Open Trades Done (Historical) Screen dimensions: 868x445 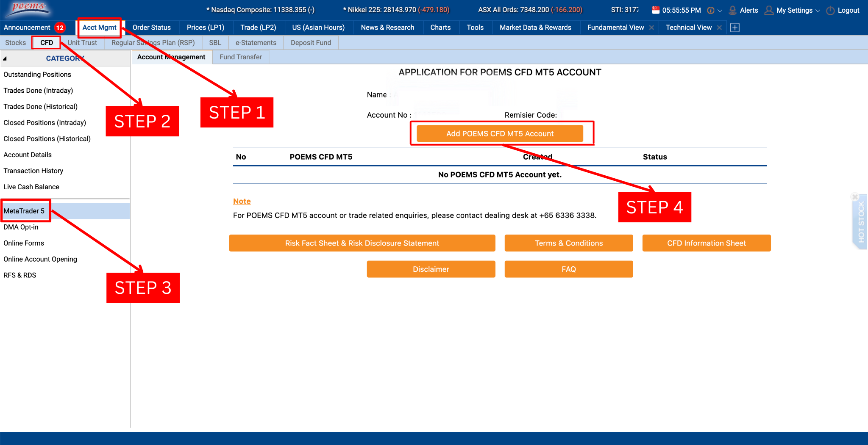[40, 107]
